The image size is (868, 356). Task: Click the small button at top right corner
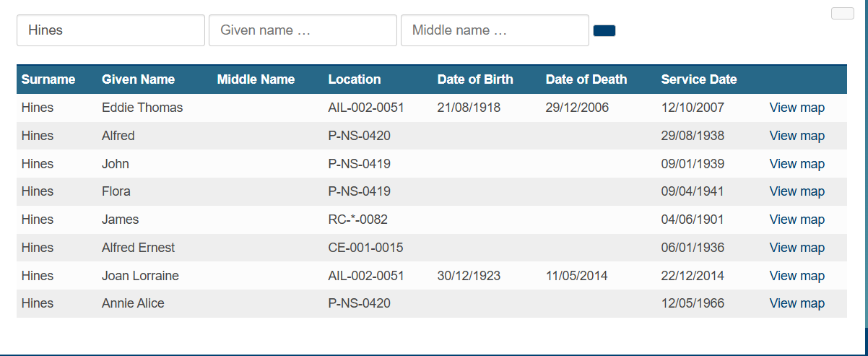[x=843, y=13]
